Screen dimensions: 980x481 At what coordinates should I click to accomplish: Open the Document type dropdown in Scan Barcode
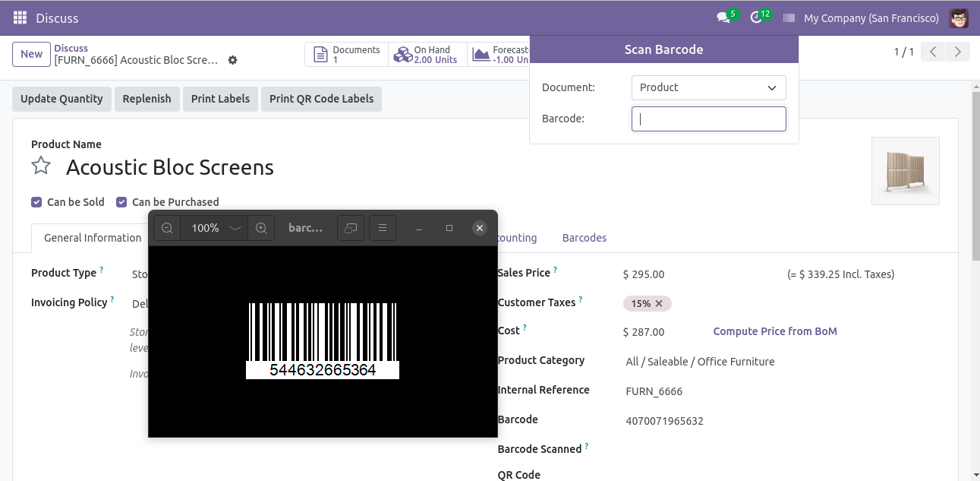[708, 87]
